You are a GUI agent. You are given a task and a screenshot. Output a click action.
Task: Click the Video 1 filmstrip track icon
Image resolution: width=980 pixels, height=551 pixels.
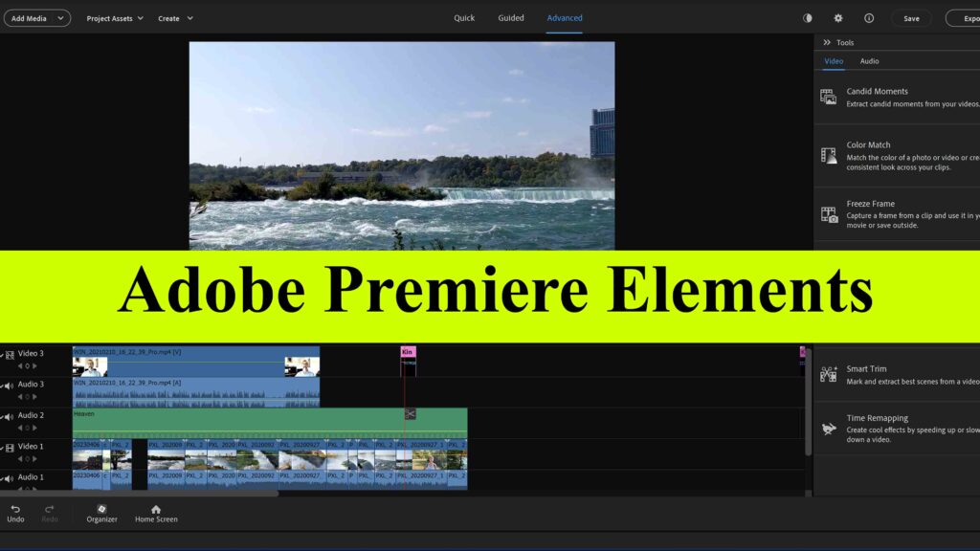10,448
